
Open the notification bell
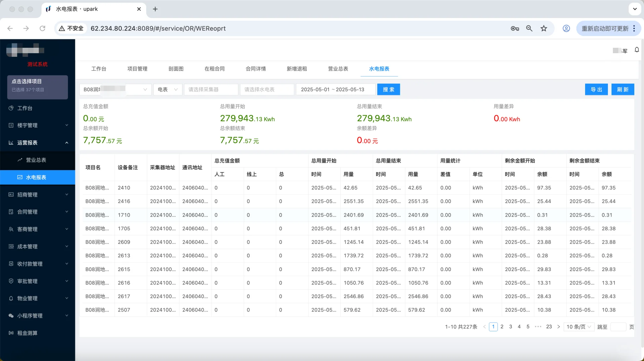click(x=637, y=50)
